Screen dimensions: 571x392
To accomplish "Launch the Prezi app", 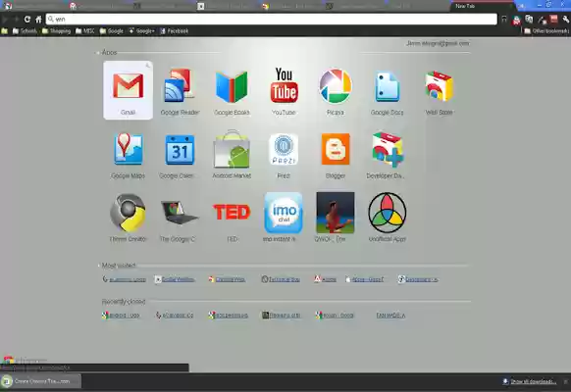I will pos(284,155).
